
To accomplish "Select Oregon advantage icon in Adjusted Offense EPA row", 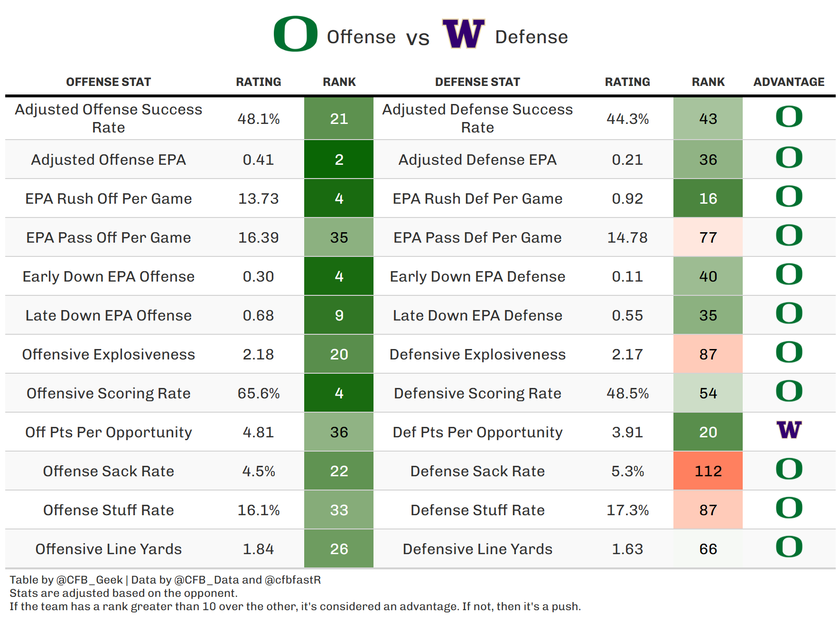I will (x=789, y=158).
